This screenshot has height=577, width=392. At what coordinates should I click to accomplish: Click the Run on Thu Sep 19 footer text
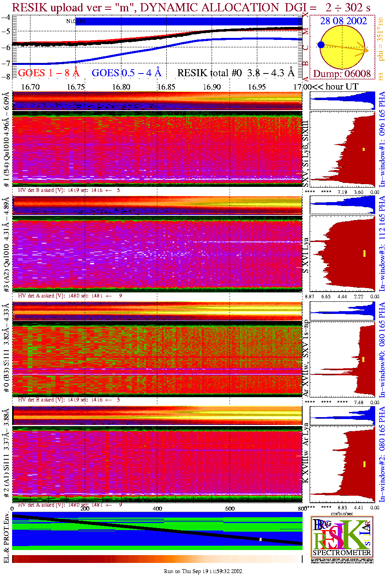click(203, 571)
